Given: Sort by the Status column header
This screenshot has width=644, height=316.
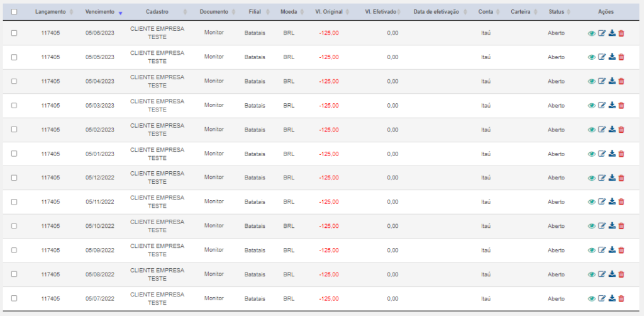Looking at the screenshot, I should [556, 12].
